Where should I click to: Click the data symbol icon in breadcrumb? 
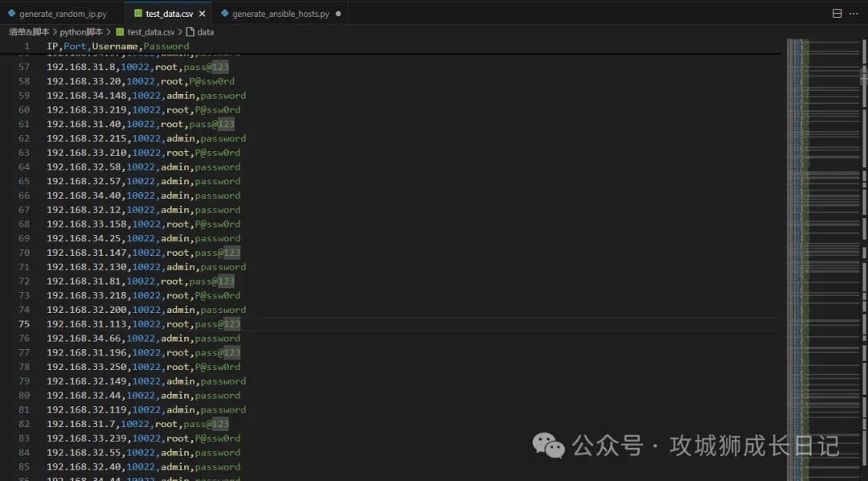click(x=190, y=32)
